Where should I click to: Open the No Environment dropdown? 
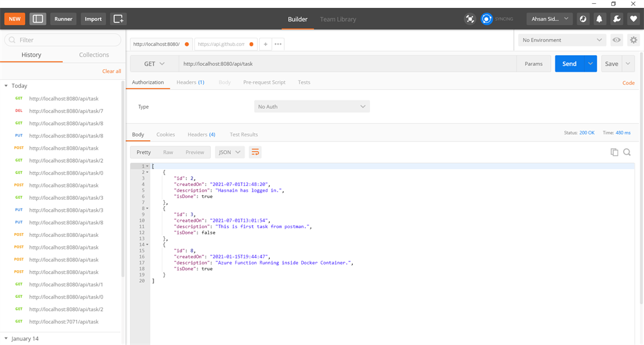[x=562, y=40]
